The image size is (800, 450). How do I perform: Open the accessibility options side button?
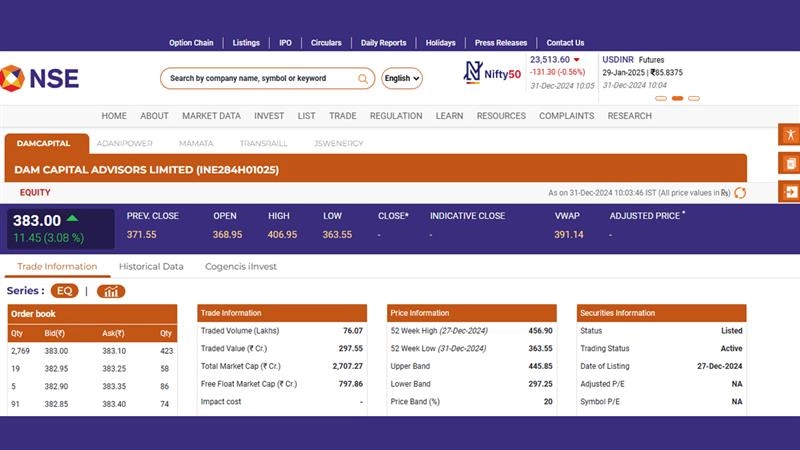coord(789,134)
